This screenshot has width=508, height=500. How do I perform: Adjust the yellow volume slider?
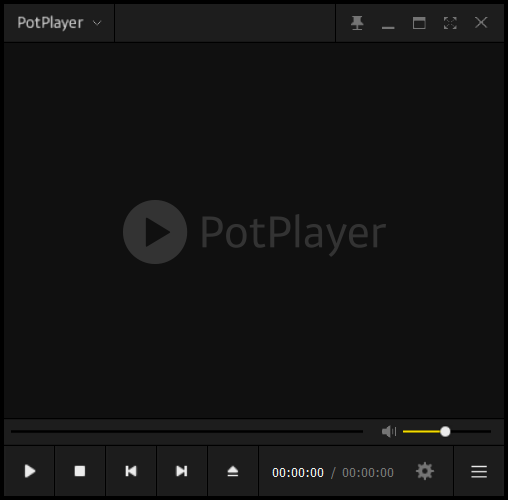pyautogui.click(x=447, y=431)
